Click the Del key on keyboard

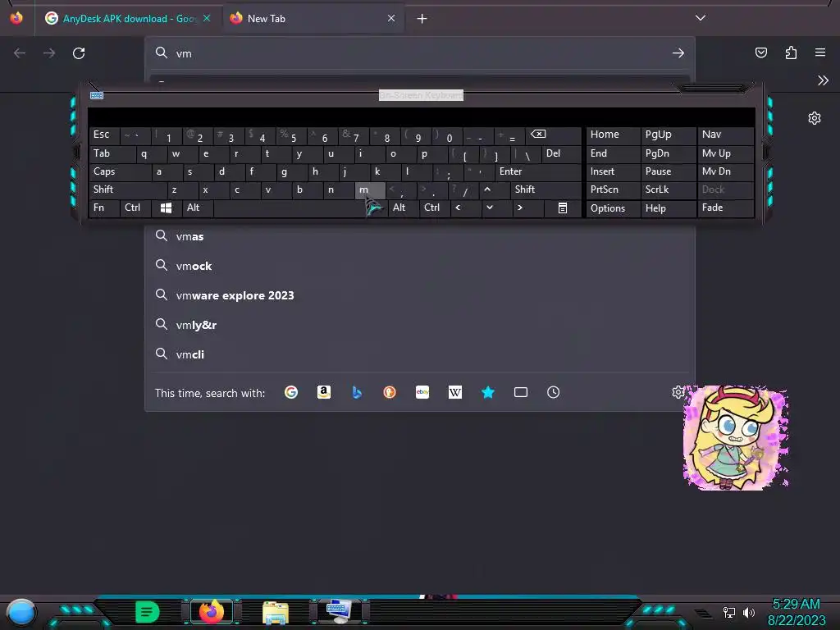coord(560,153)
